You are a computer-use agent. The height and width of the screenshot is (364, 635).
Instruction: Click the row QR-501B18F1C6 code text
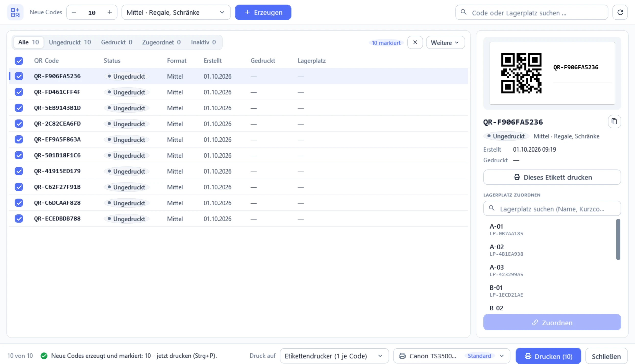[57, 155]
